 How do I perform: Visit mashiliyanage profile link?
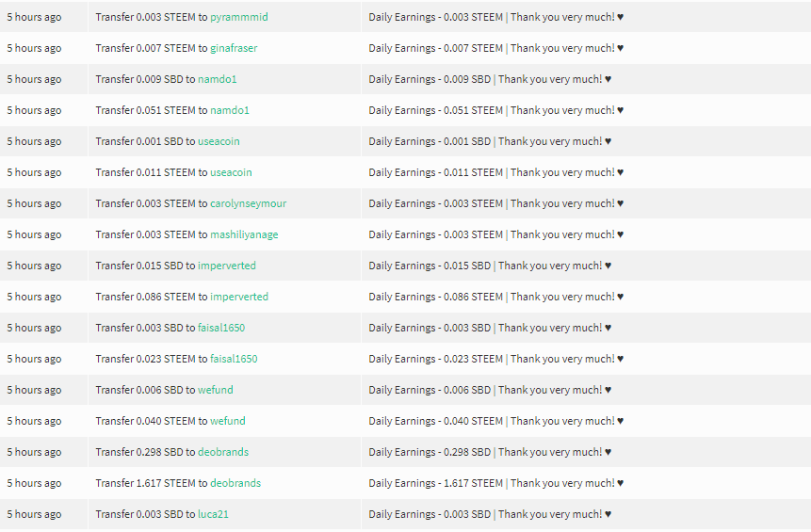(x=244, y=234)
